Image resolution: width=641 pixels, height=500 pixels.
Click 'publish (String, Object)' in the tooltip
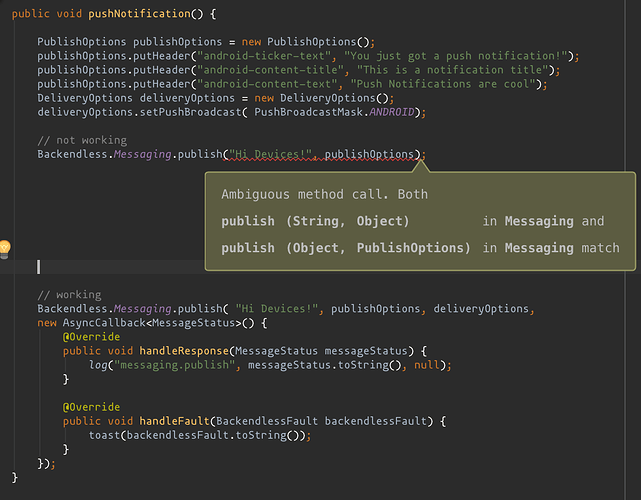[x=315, y=221]
